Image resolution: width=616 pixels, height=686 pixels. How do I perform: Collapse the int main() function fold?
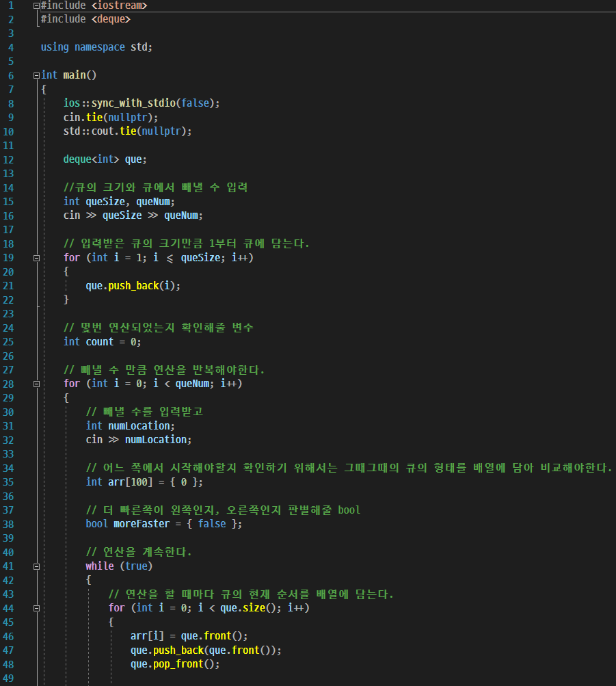click(37, 76)
